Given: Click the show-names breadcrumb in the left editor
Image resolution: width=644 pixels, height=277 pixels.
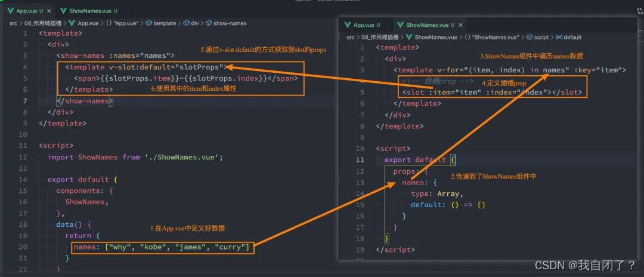Looking at the screenshot, I should pos(227,23).
